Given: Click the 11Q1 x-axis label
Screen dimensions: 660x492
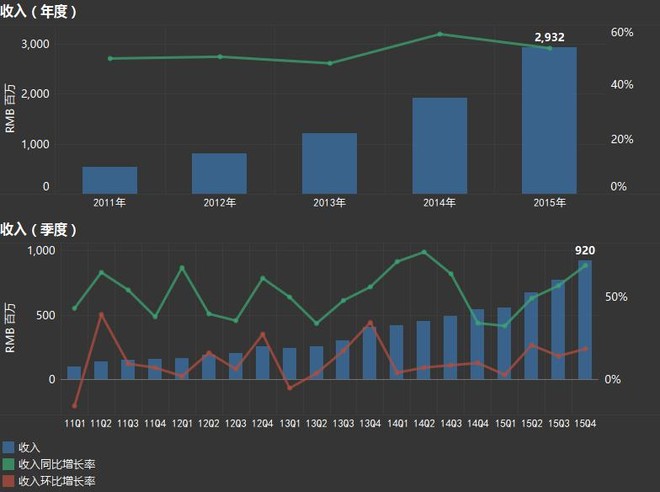Looking at the screenshot, I should click(x=75, y=423).
